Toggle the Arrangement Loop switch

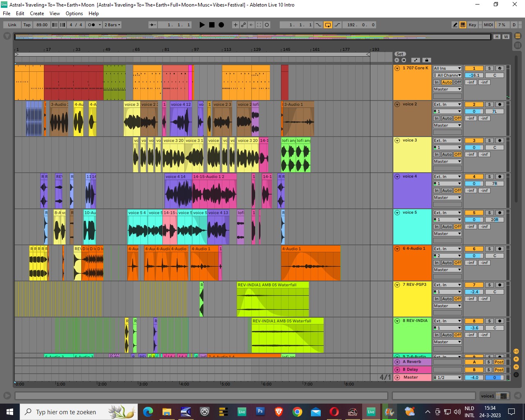tap(328, 25)
